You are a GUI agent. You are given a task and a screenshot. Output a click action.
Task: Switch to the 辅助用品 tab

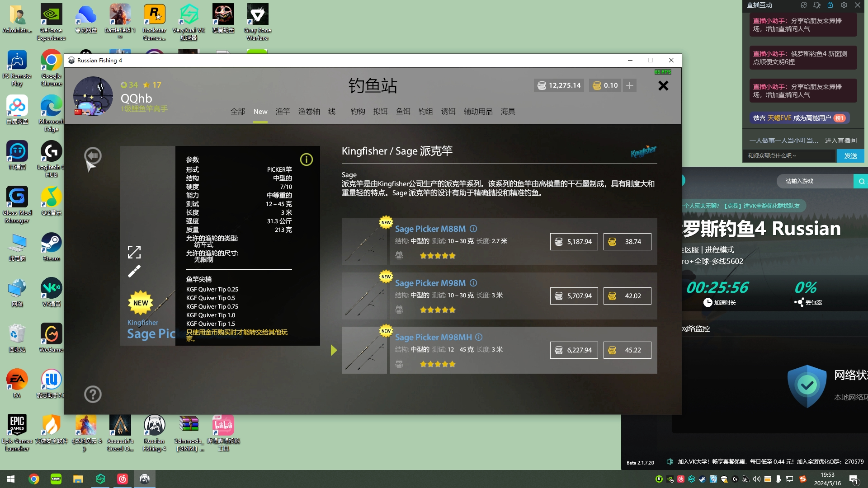pyautogui.click(x=478, y=112)
